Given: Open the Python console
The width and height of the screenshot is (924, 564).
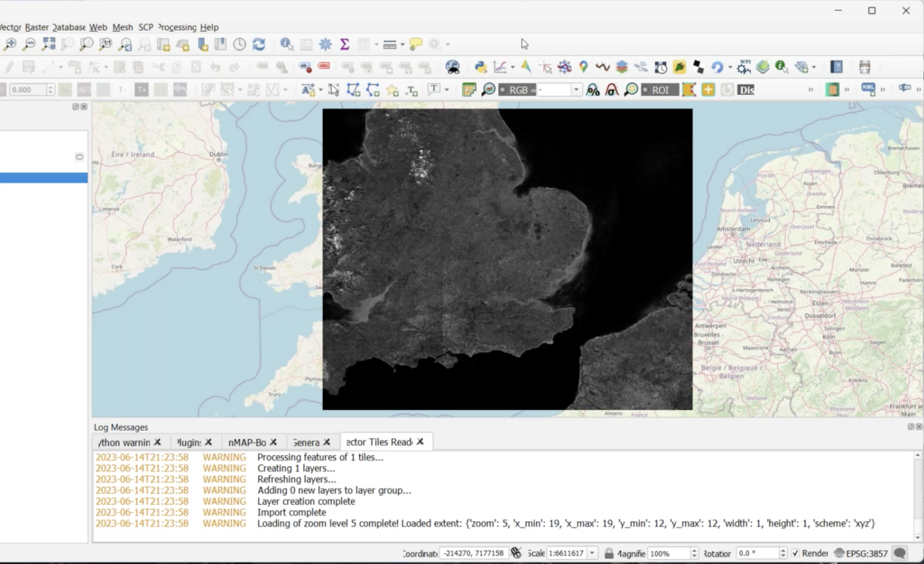Looking at the screenshot, I should pyautogui.click(x=479, y=67).
